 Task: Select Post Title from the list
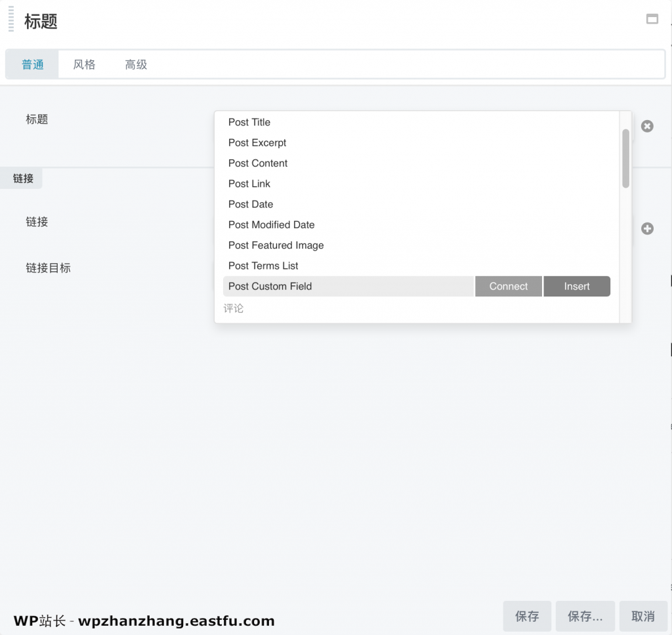coord(249,122)
